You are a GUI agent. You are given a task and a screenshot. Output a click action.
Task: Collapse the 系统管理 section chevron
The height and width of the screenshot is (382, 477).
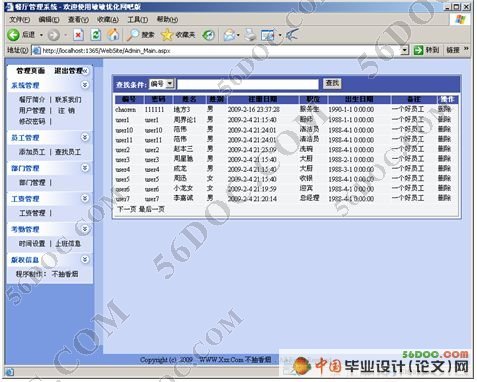(x=85, y=85)
